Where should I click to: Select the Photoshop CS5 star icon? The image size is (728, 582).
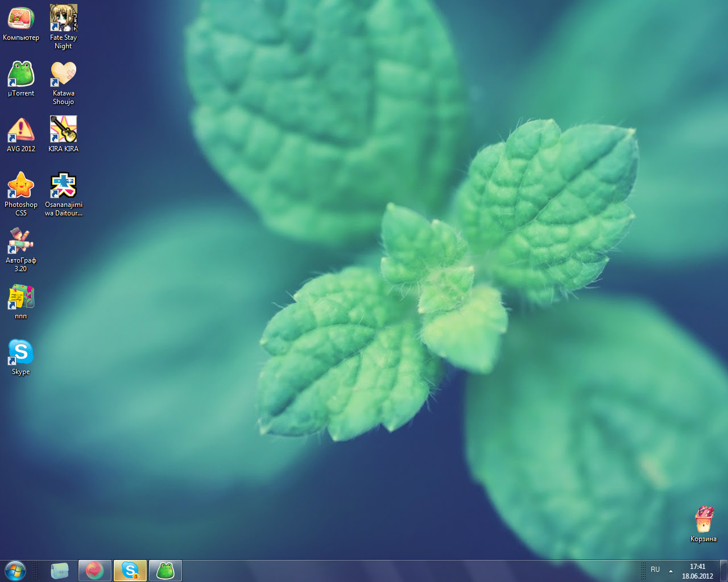(21, 194)
